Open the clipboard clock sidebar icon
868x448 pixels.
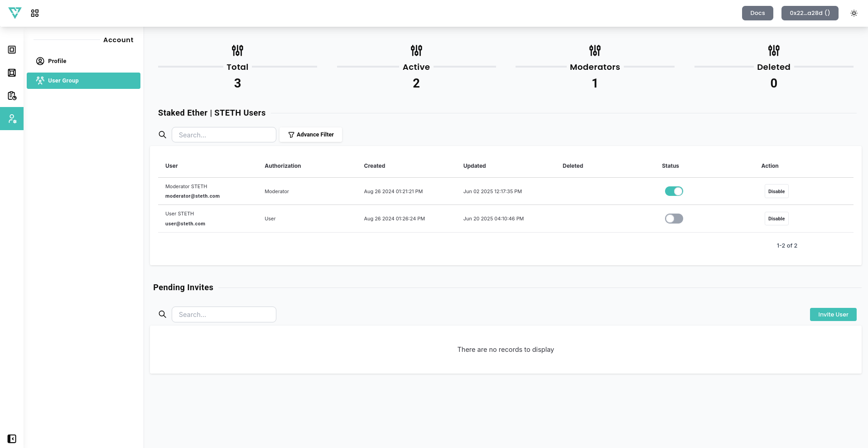pos(12,96)
